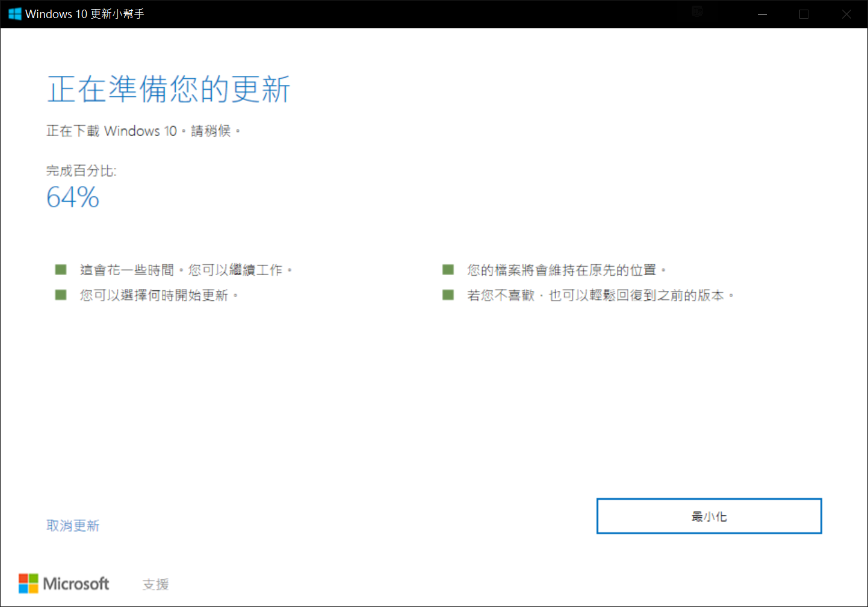Click the maximize box in title bar
This screenshot has width=868, height=607.
pyautogui.click(x=804, y=14)
